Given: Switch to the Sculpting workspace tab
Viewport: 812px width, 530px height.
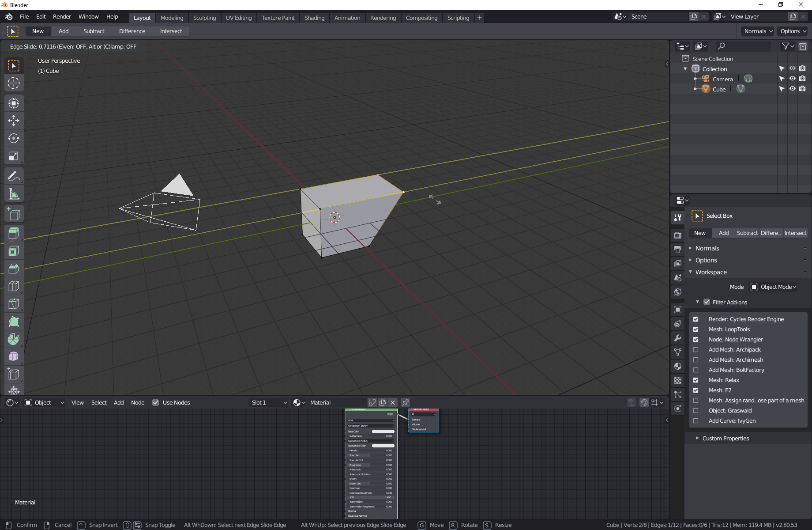Looking at the screenshot, I should coord(205,18).
